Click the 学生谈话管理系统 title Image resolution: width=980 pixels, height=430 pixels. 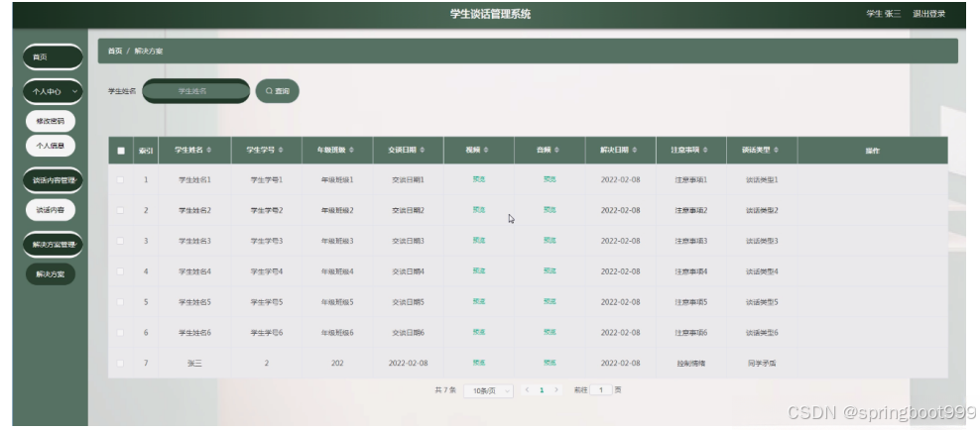pos(490,14)
